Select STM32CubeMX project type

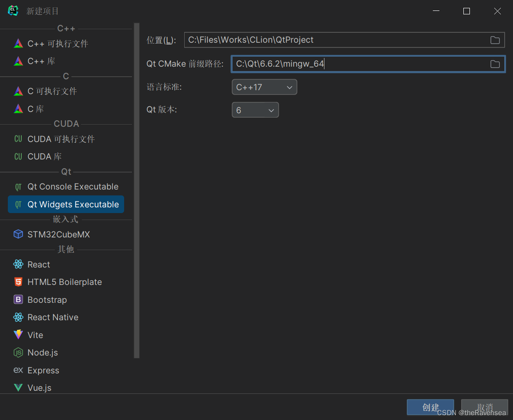click(66, 234)
